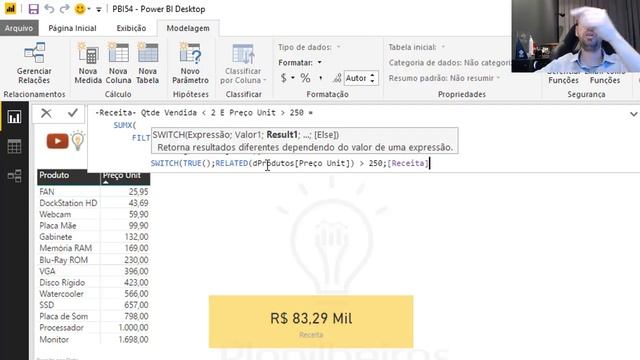Click the 1.698,00 price value
Screen dimensions: 640x360
133,340
